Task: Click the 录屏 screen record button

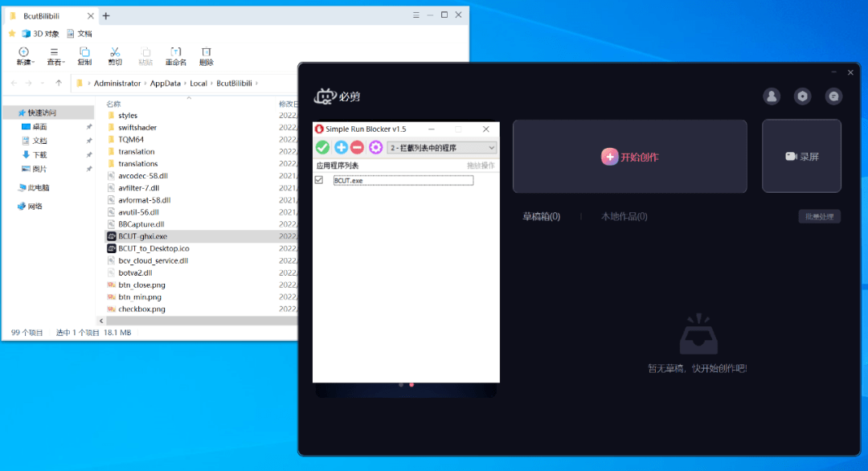Action: [x=801, y=157]
